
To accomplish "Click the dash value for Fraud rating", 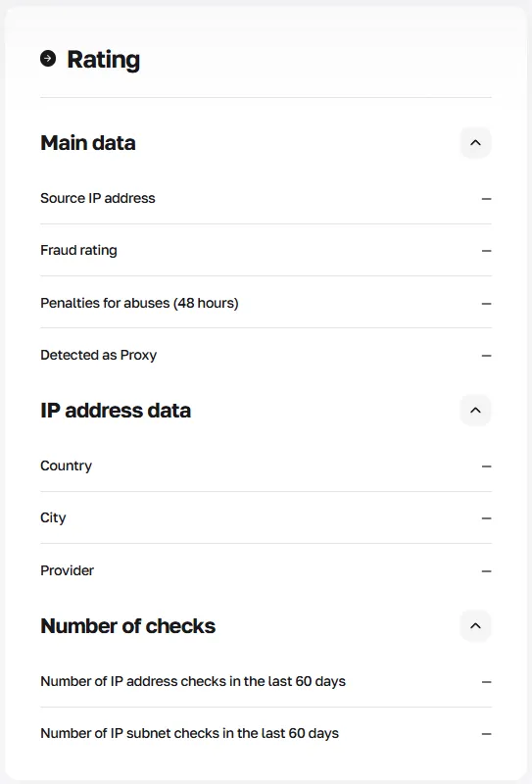I will click(487, 251).
